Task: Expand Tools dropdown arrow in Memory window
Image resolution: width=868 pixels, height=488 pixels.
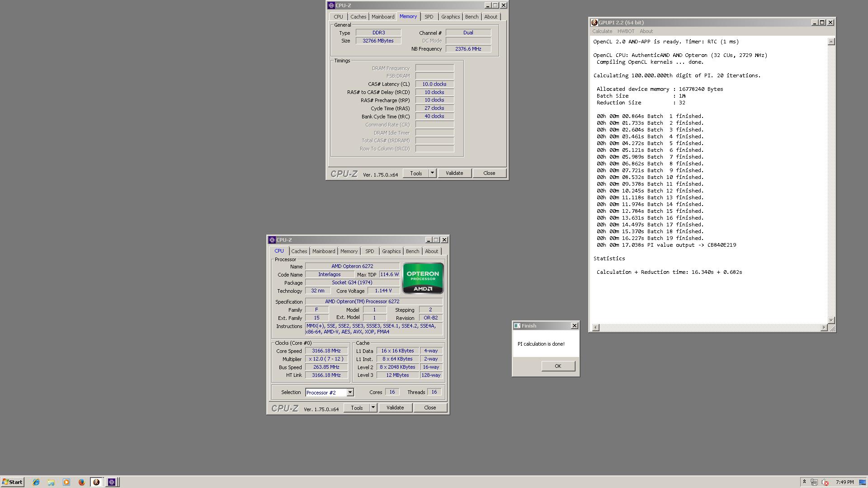Action: [x=432, y=173]
